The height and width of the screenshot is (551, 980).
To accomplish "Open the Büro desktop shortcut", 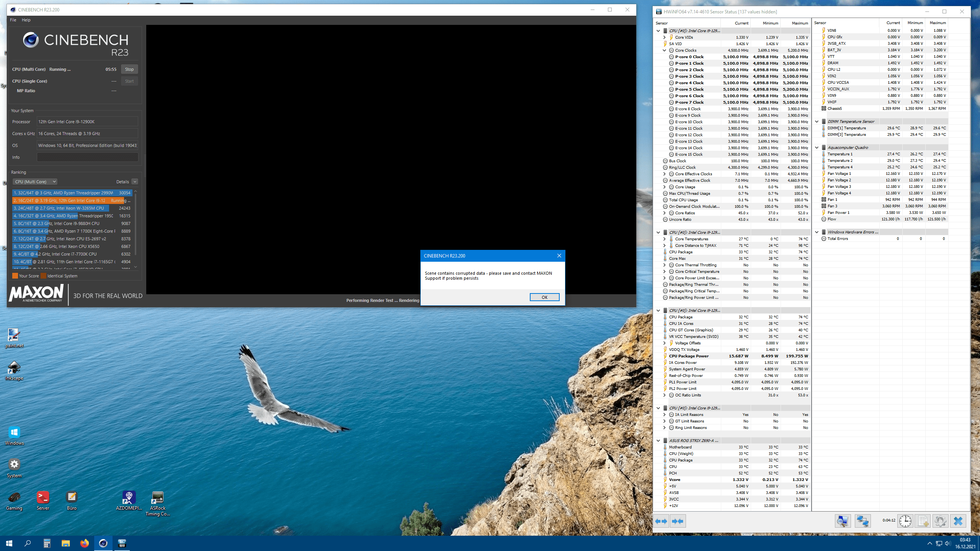I will (72, 501).
